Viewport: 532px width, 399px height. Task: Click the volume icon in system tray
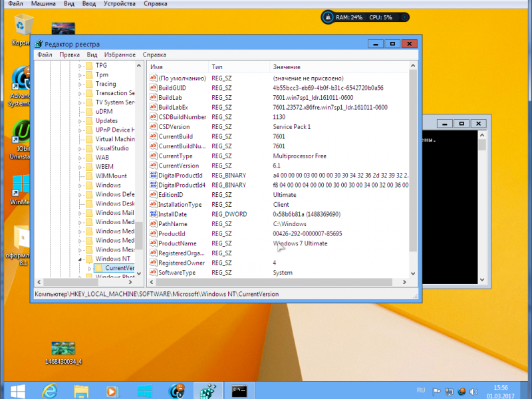pyautogui.click(x=473, y=392)
